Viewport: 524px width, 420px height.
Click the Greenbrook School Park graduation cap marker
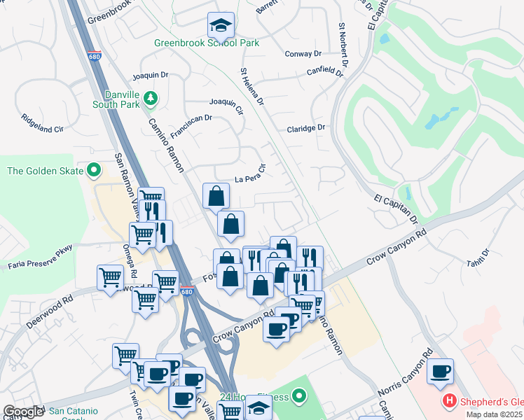pos(221,26)
